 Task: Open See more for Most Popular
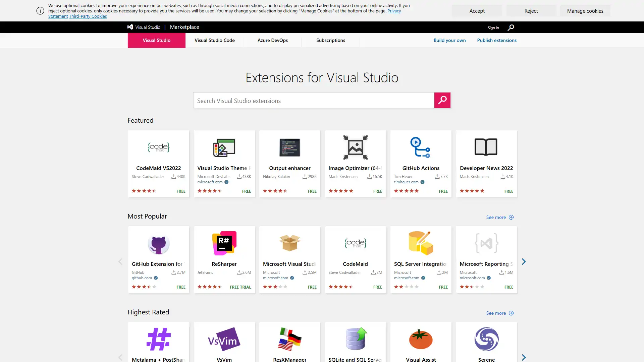(500, 217)
